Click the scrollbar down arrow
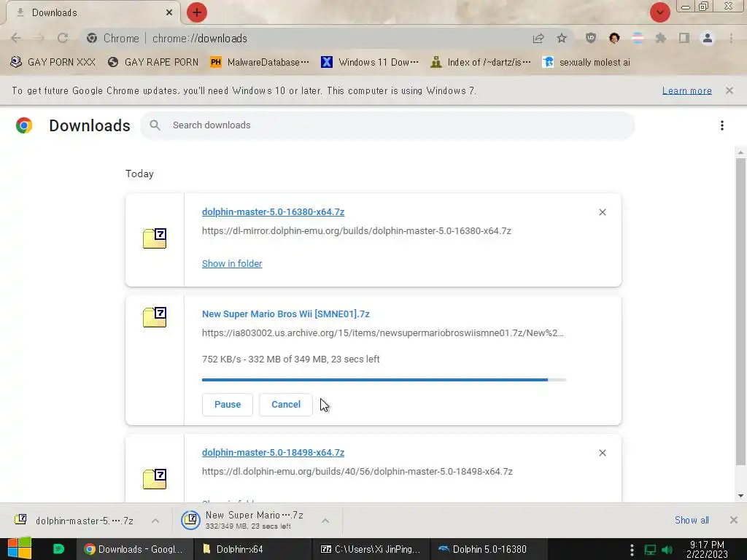747x560 pixels. 740,496
